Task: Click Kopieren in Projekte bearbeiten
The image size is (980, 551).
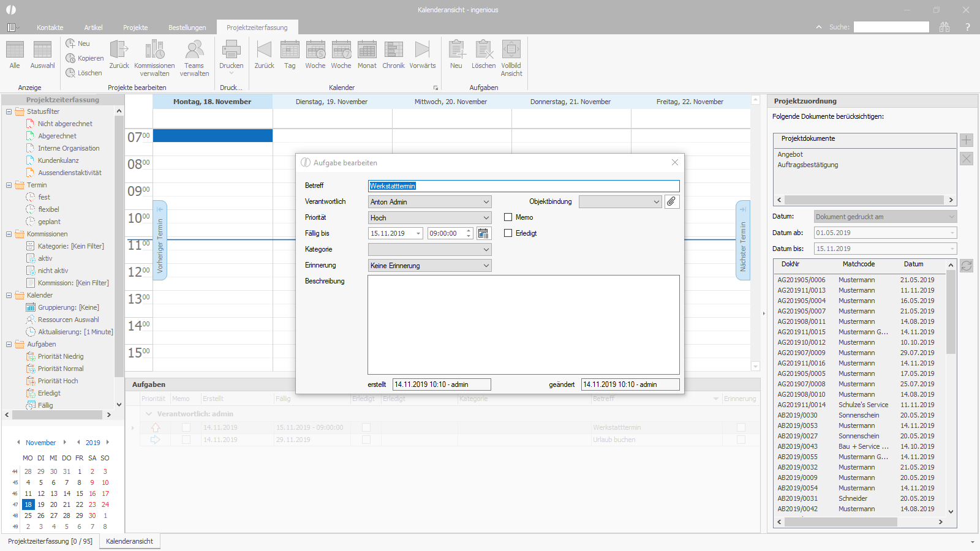Action: 85,58
